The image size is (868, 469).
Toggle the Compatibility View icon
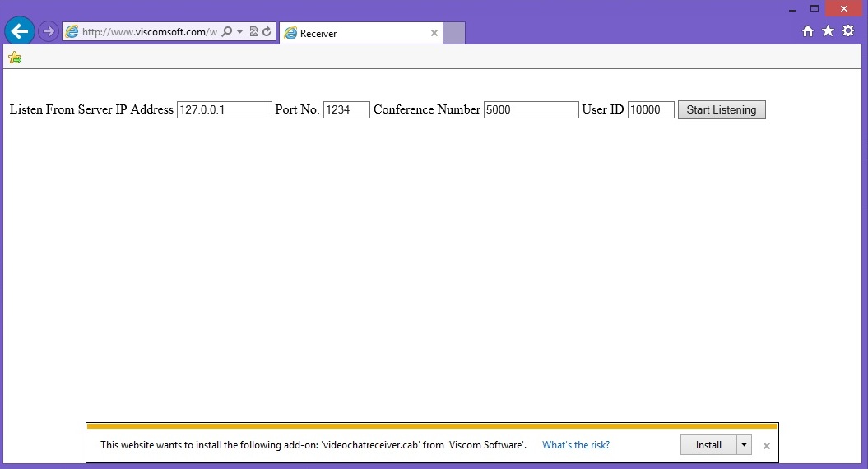[253, 32]
